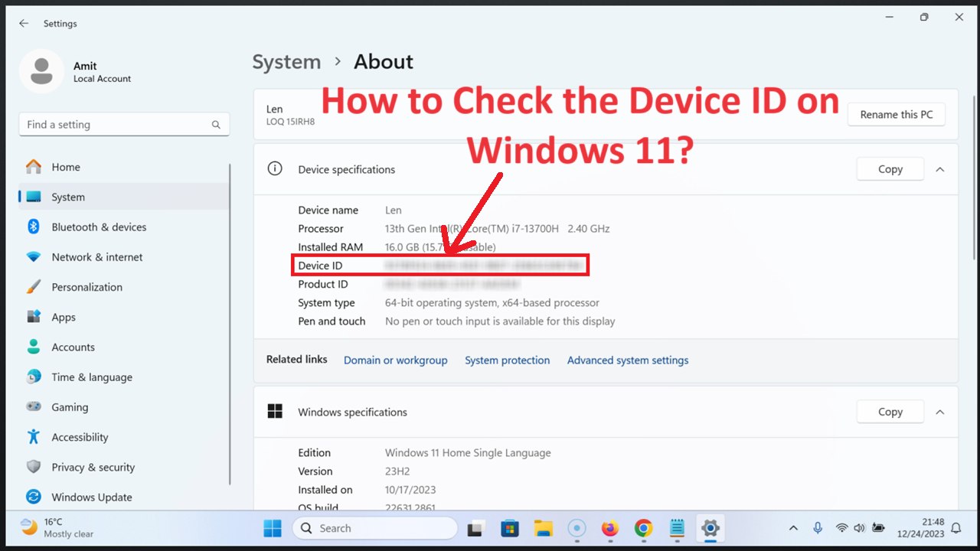
Task: Copy the Windows specifications
Action: click(890, 412)
